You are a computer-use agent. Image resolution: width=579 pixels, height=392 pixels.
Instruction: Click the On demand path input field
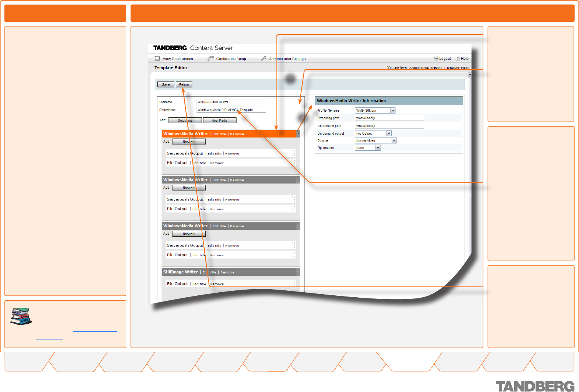(x=389, y=126)
